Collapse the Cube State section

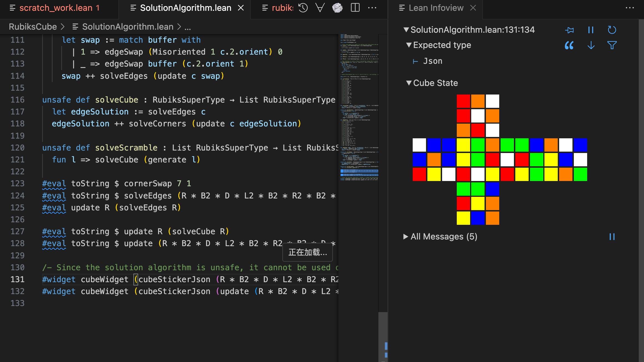tap(409, 83)
